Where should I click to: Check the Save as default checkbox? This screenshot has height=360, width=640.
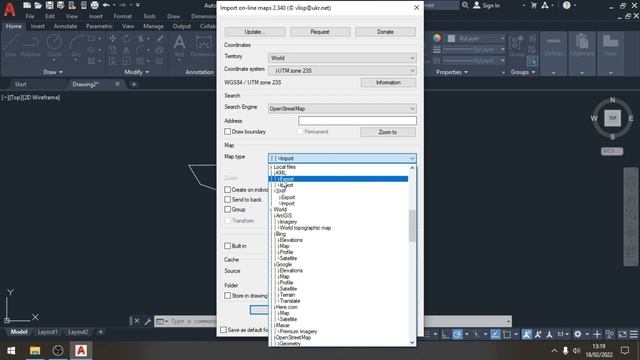tap(223, 329)
